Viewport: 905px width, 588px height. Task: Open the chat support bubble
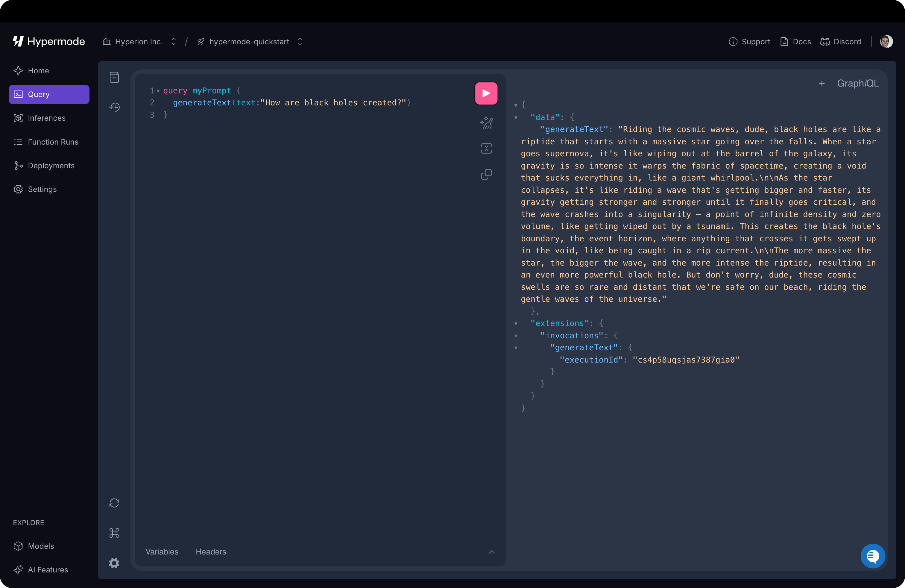pyautogui.click(x=873, y=556)
